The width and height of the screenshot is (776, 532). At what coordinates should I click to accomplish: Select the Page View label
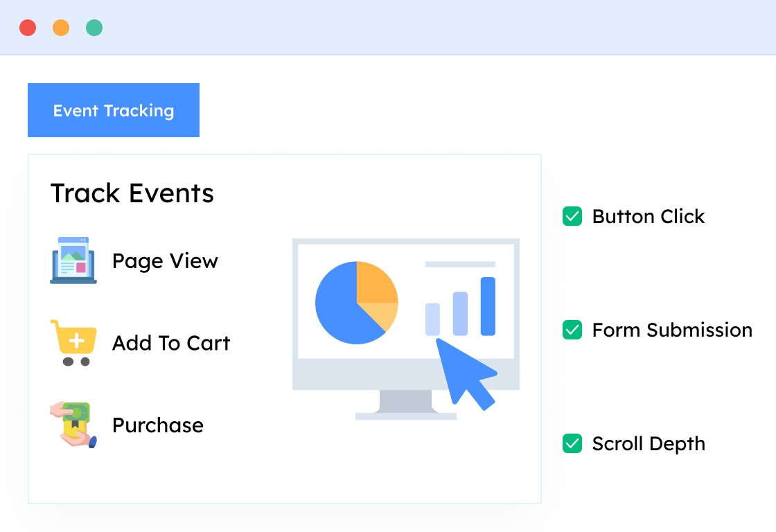165,261
